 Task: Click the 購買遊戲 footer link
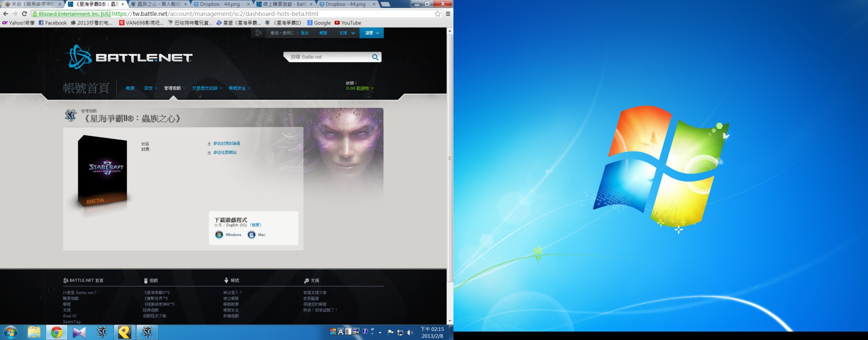pyautogui.click(x=71, y=298)
